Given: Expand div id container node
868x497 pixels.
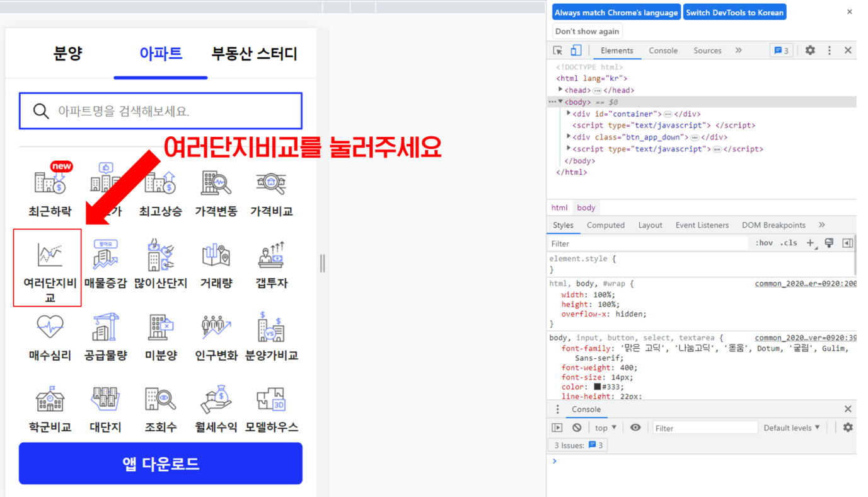Looking at the screenshot, I should tap(569, 114).
